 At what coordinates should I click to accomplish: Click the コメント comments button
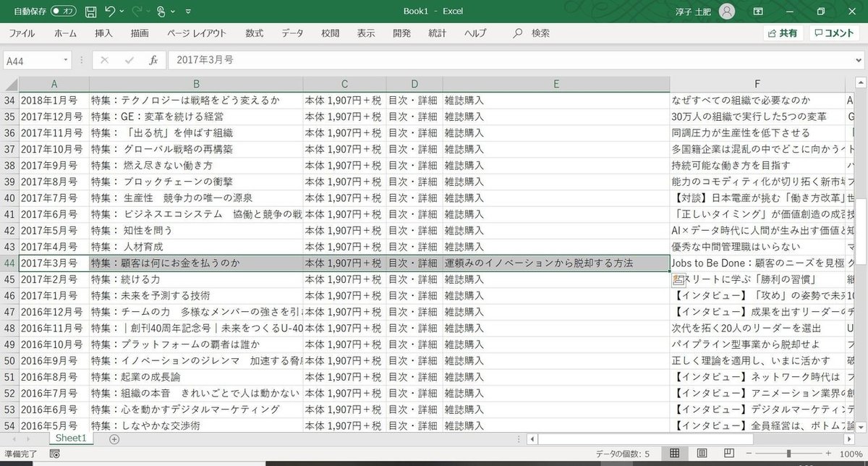835,33
